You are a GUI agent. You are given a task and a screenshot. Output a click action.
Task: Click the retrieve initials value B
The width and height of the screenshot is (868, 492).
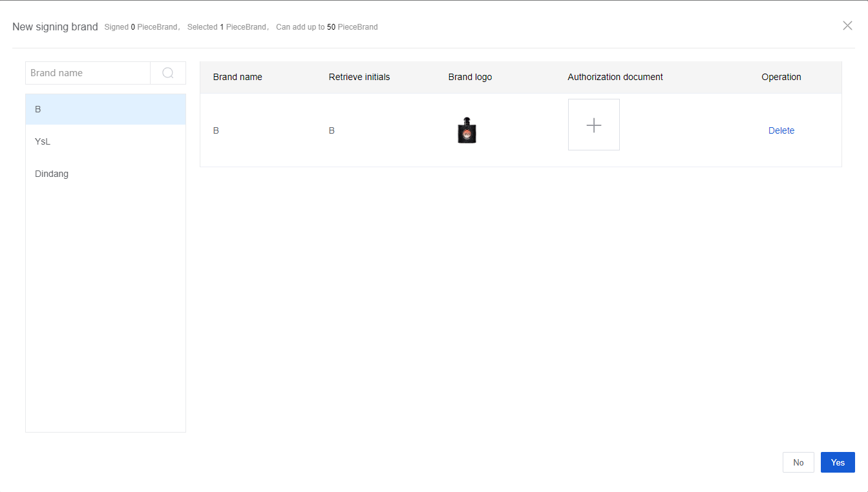point(332,130)
